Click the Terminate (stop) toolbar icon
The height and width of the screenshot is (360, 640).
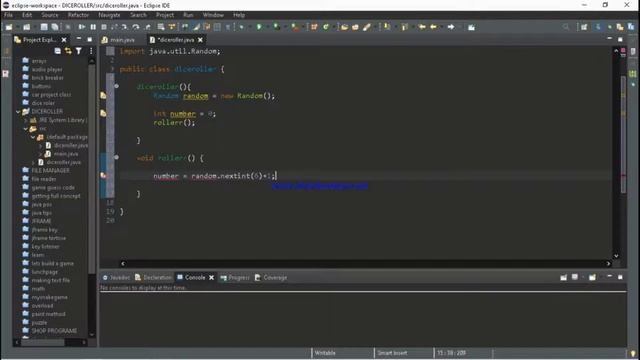(104, 27)
